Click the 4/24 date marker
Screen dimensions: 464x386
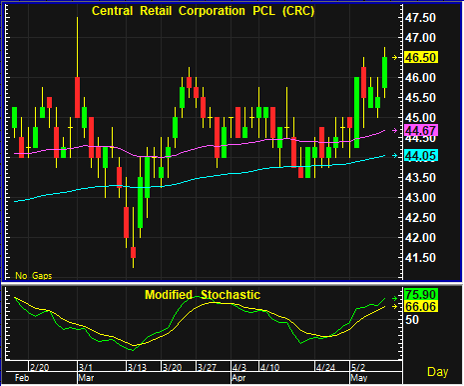[325, 367]
